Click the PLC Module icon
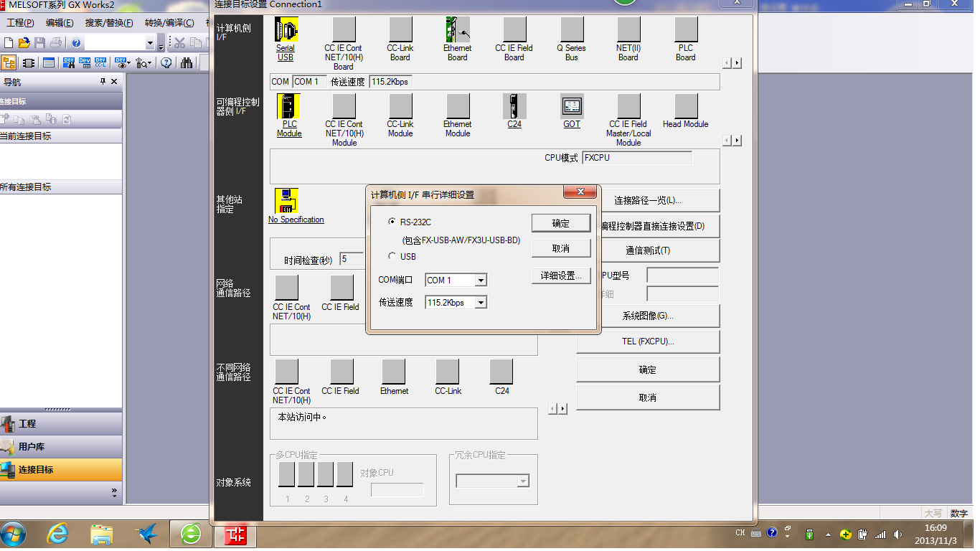The height and width of the screenshot is (551, 980). tap(288, 106)
